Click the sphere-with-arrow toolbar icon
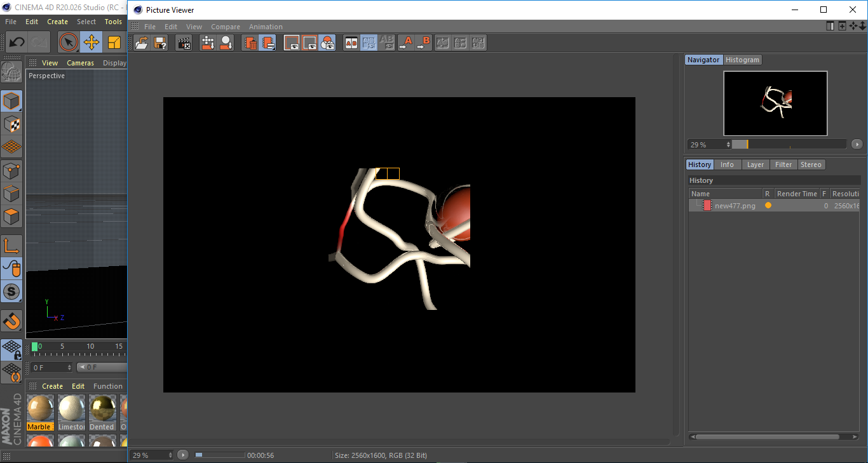Screen dimensions: 868x463 click(x=226, y=43)
